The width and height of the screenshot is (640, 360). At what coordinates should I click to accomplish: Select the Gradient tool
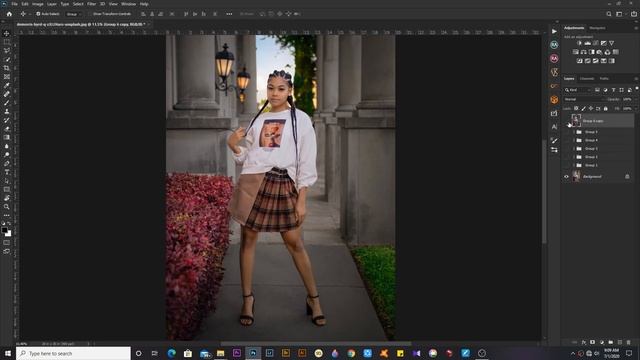tap(7, 137)
